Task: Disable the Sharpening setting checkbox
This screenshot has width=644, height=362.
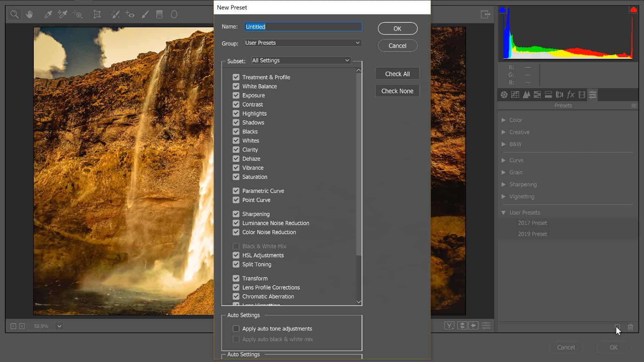Action: tap(236, 214)
